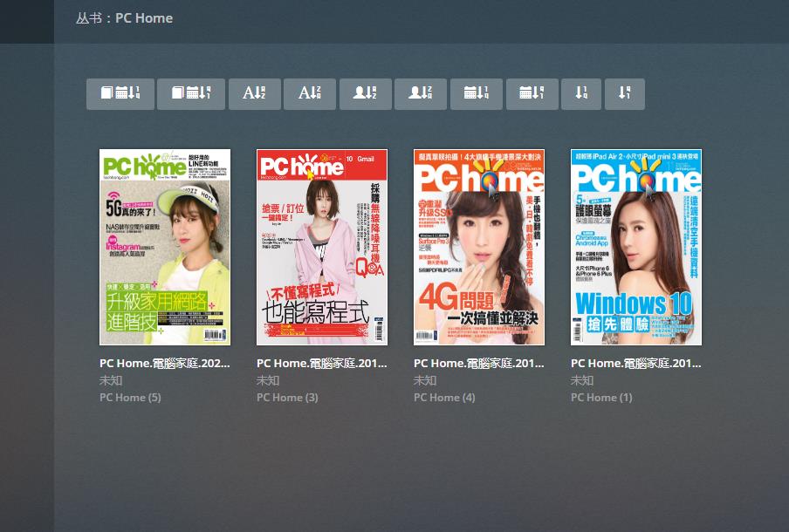
Task: Open the book title above PC Home (3)
Action: [322, 364]
